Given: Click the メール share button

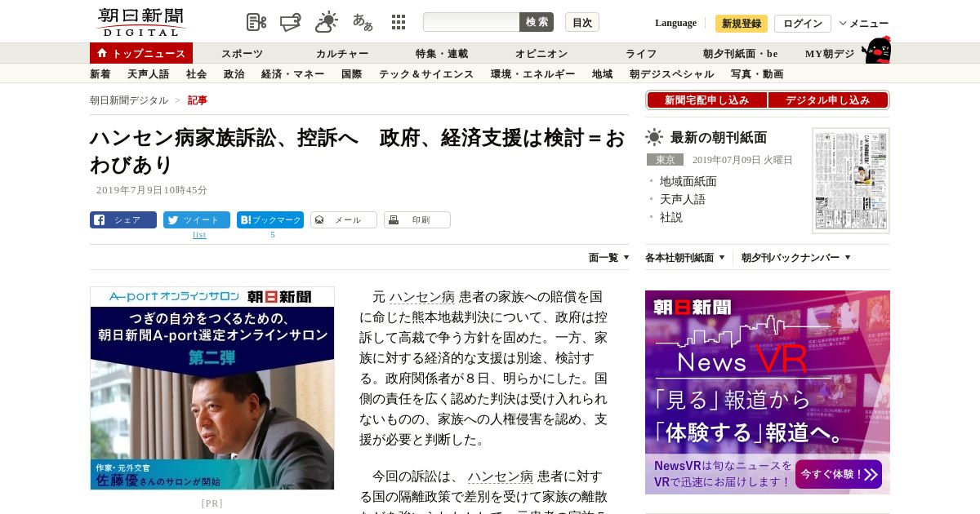Looking at the screenshot, I should (x=344, y=220).
